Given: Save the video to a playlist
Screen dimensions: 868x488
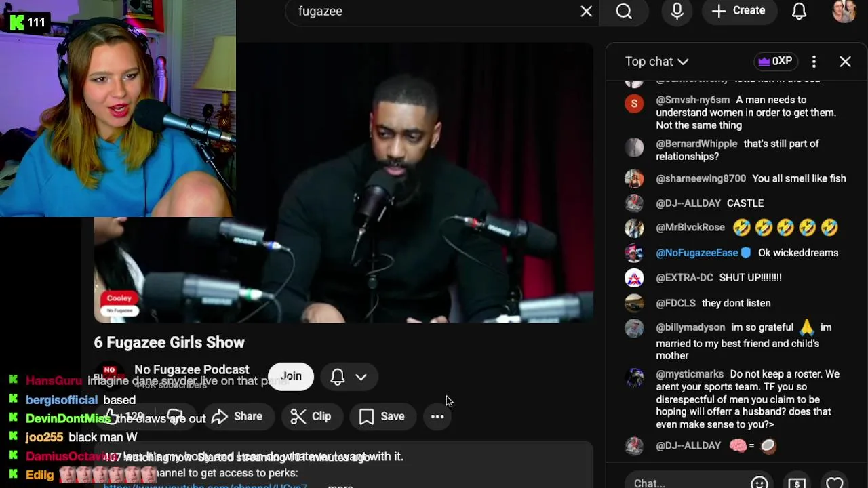Looking at the screenshot, I should pyautogui.click(x=382, y=417).
